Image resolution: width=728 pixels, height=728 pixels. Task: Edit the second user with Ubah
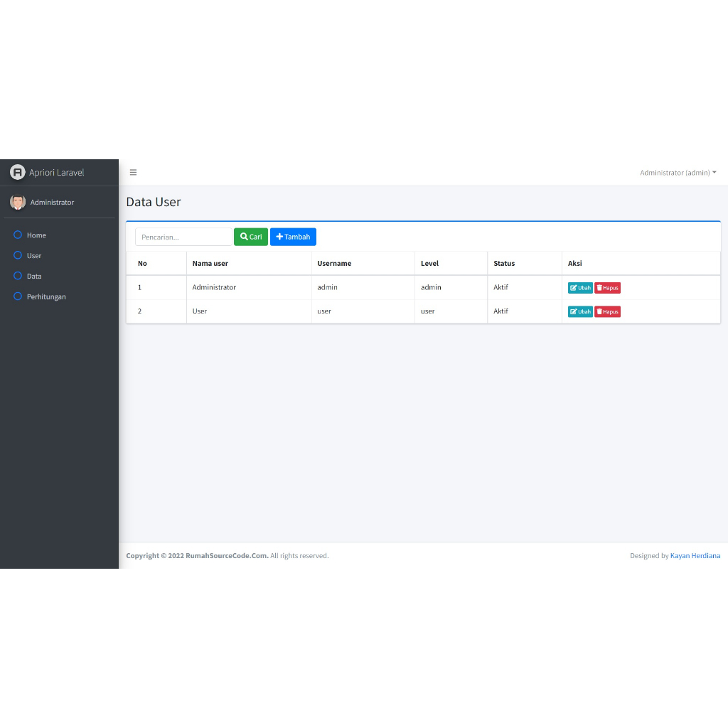click(580, 311)
